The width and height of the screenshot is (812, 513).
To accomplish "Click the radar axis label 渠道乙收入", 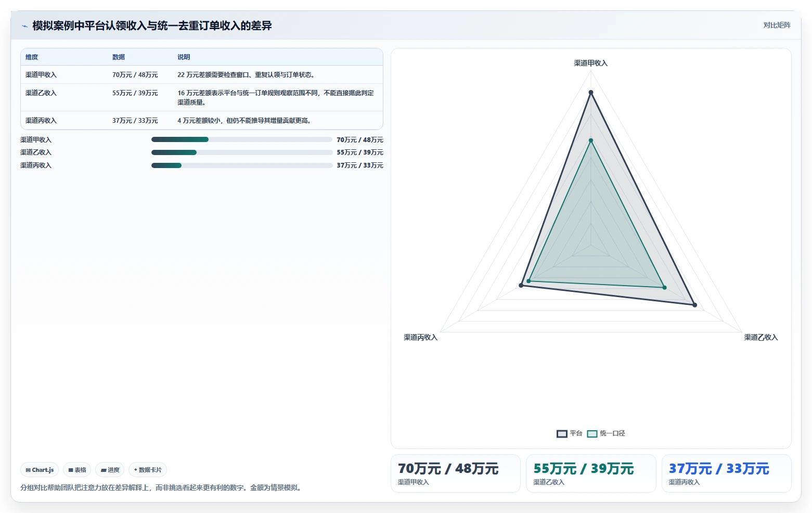I will coord(761,338).
